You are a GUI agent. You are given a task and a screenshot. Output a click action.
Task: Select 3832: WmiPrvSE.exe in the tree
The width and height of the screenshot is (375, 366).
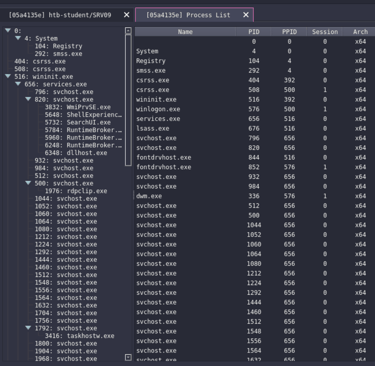click(78, 107)
